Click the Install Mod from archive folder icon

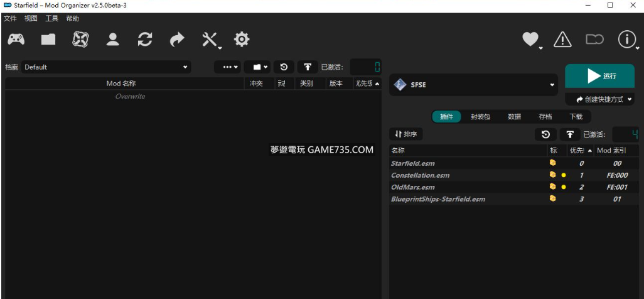point(48,40)
